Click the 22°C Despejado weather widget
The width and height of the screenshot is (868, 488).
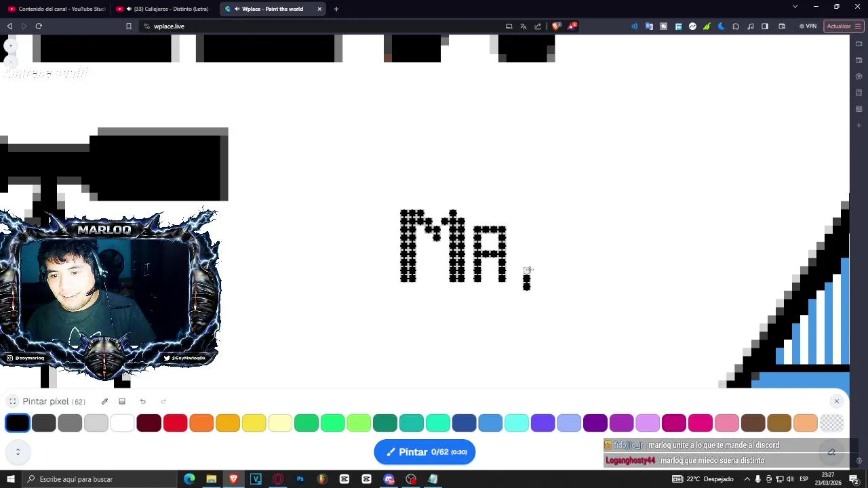click(x=703, y=479)
